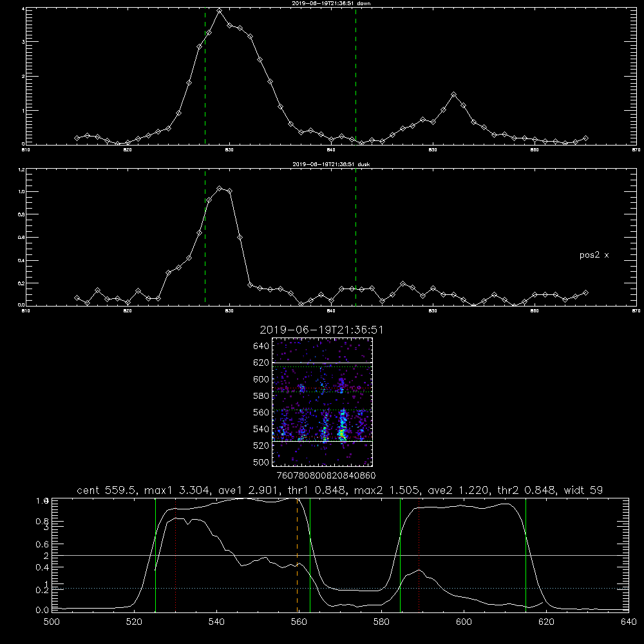
Task: Click y-axis label '1.2' of dusk plot
Action: coord(22,169)
